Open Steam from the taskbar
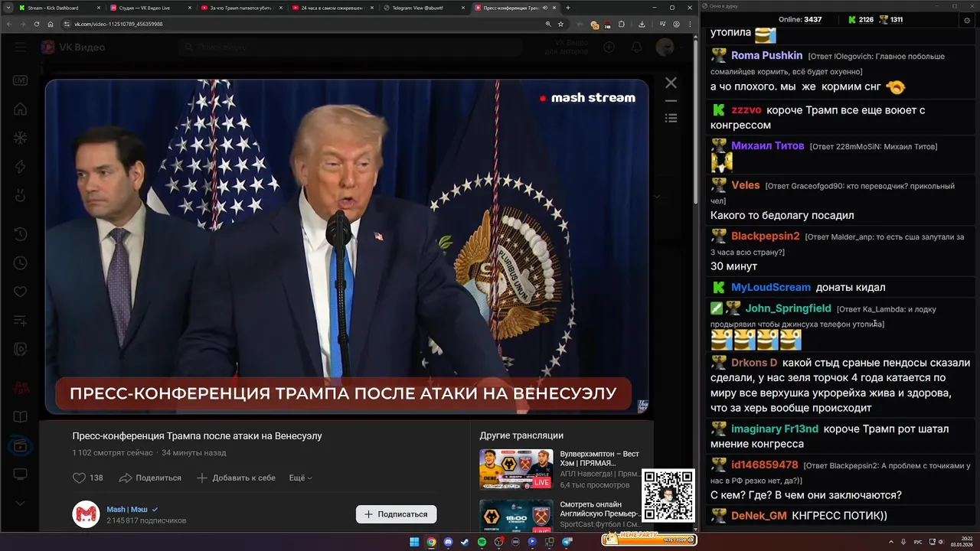 (465, 542)
